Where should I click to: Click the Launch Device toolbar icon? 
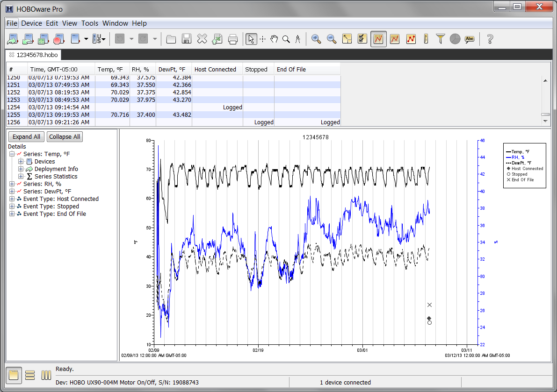coord(13,39)
